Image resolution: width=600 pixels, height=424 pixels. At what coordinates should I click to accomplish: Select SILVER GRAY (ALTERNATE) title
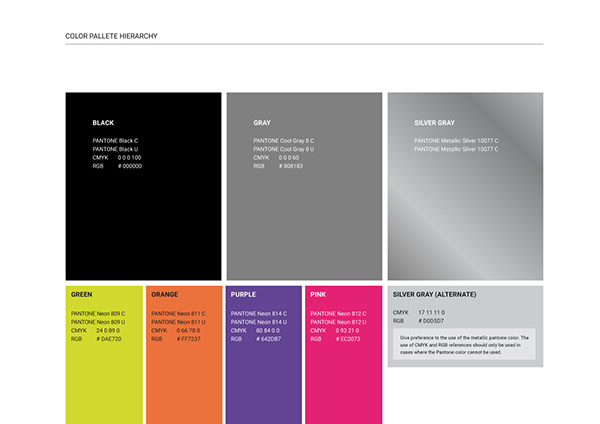click(x=435, y=294)
